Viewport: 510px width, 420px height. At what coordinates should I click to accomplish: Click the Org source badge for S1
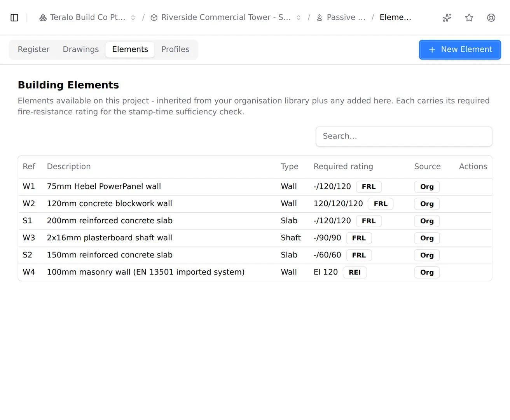tap(427, 221)
